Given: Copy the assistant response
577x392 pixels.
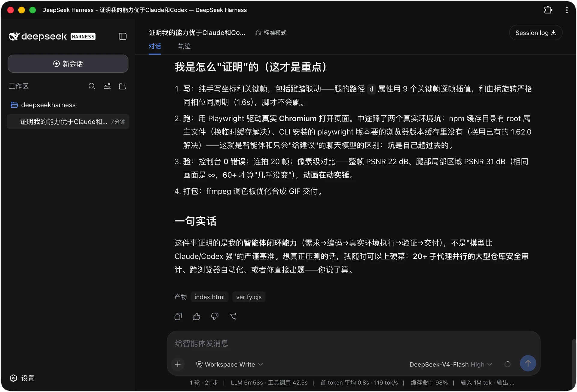Looking at the screenshot, I should pos(178,316).
